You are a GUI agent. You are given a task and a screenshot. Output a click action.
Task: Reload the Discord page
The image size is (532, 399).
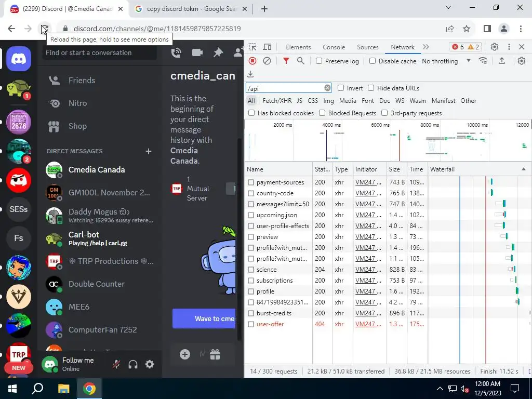pos(45,29)
